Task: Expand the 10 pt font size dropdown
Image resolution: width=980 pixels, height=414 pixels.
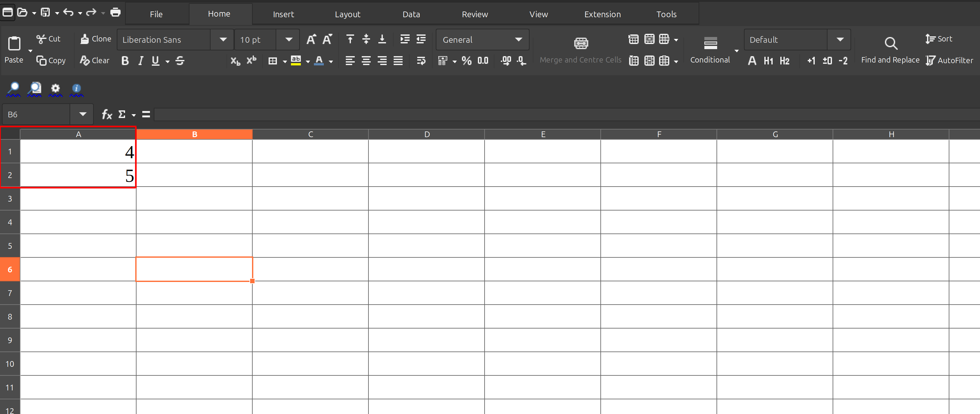Action: (x=289, y=40)
